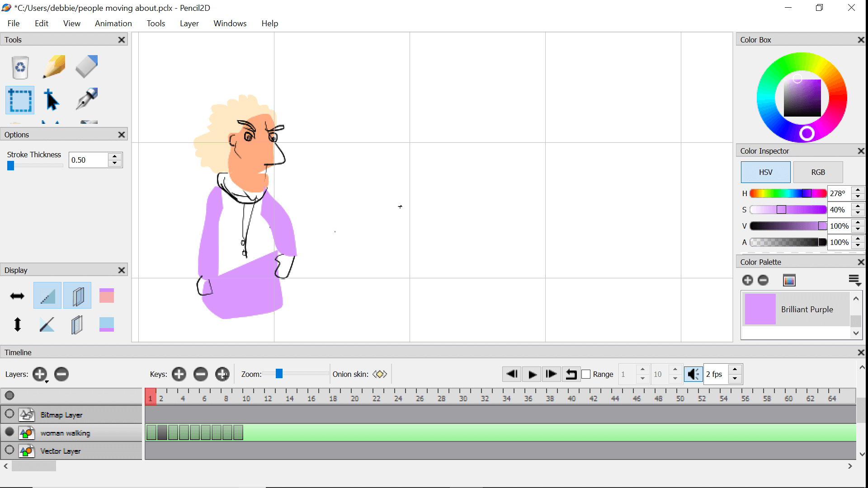Viewport: 868px width, 488px height.
Task: Click the Add Layer button in Timeline
Action: point(39,374)
